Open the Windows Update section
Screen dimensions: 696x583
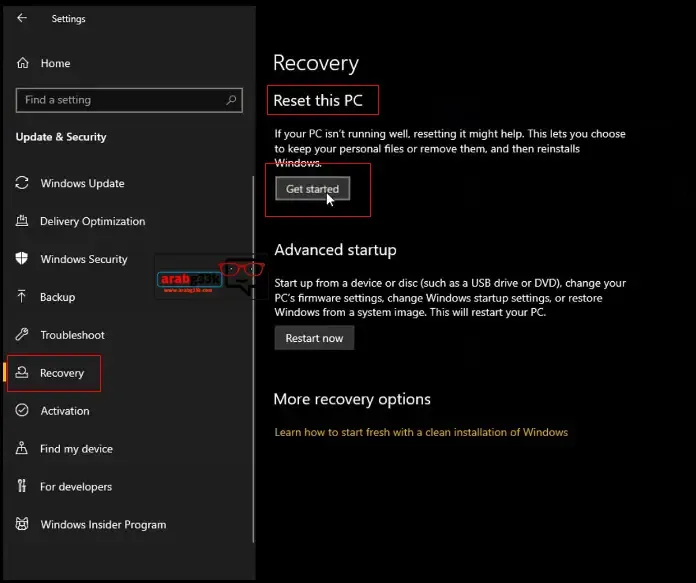[83, 183]
